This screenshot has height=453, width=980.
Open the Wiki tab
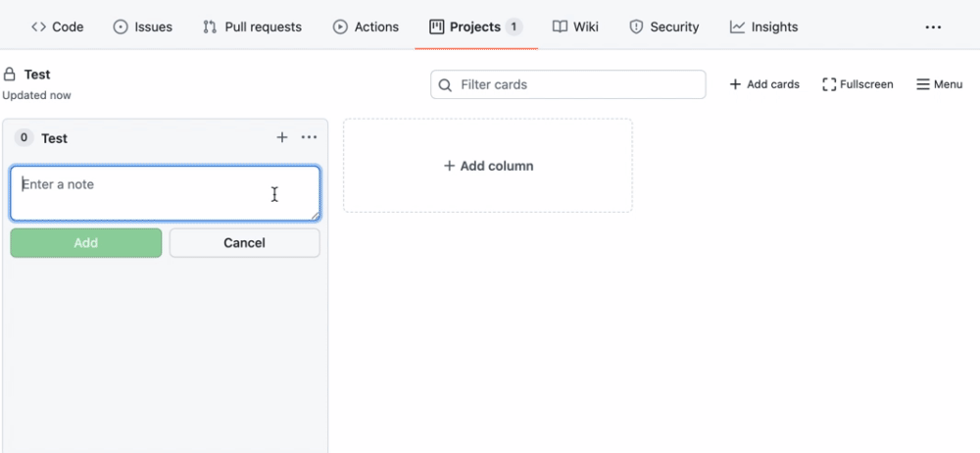click(575, 27)
